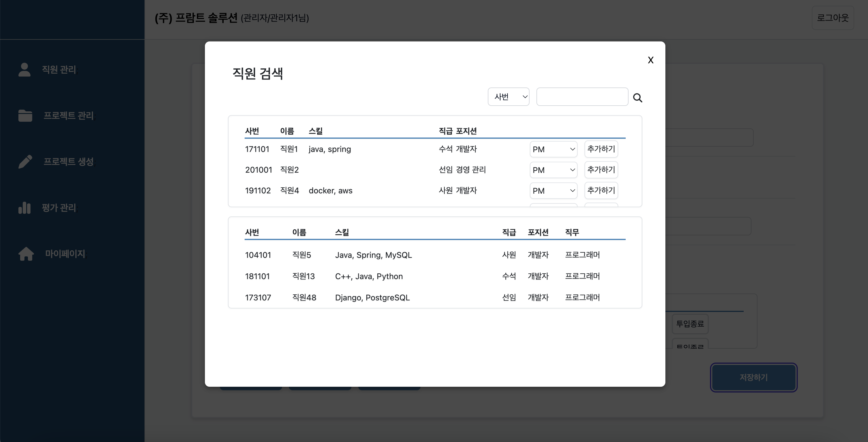The height and width of the screenshot is (442, 868).
Task: Click 추가하기 next to 직원1
Action: 601,149
